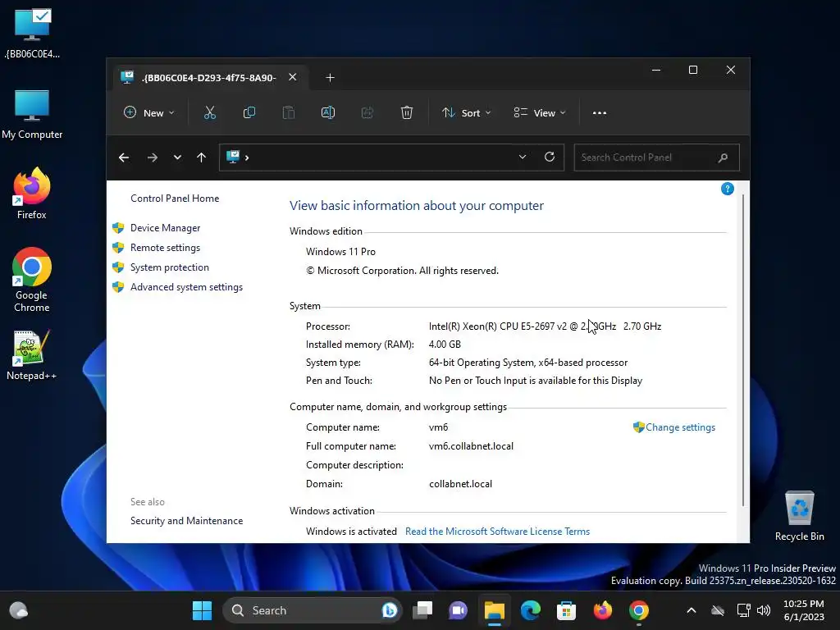
Task: Click the Paste clipboard icon
Action: coord(289,113)
